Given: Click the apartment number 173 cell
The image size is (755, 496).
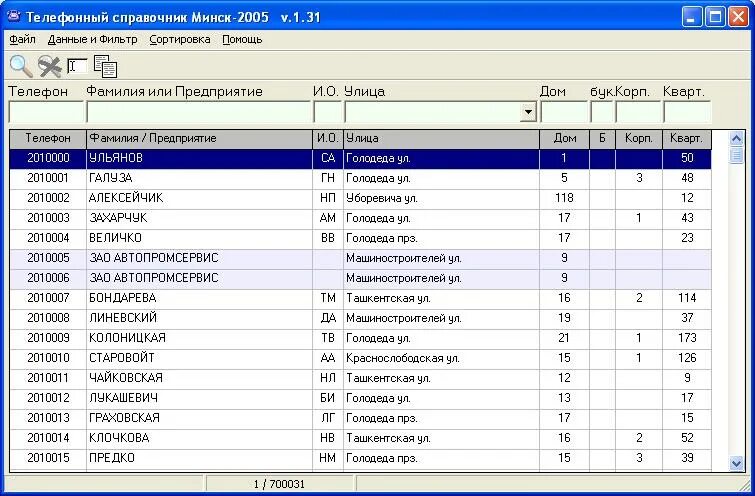Looking at the screenshot, I should [687, 339].
